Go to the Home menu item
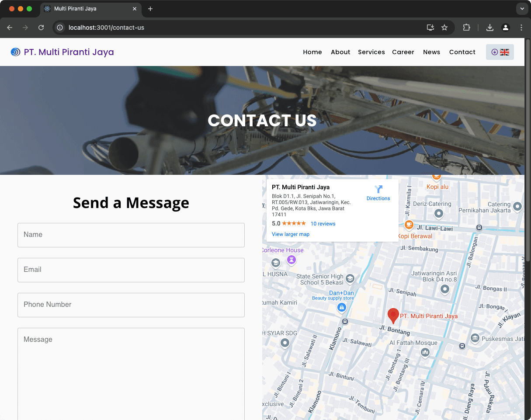The width and height of the screenshot is (531, 420). [312, 52]
